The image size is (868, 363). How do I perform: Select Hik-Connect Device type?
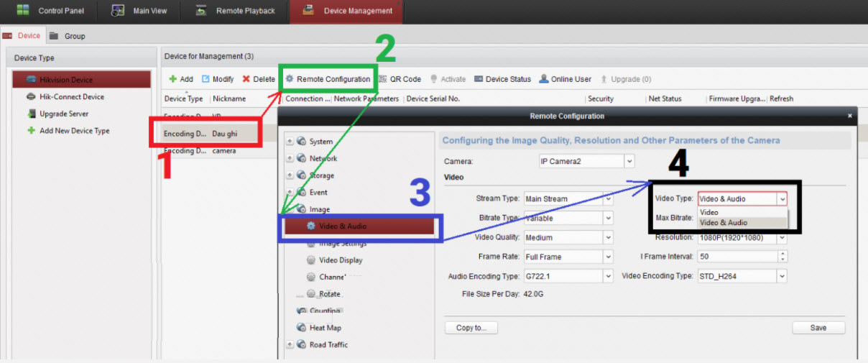tap(71, 97)
